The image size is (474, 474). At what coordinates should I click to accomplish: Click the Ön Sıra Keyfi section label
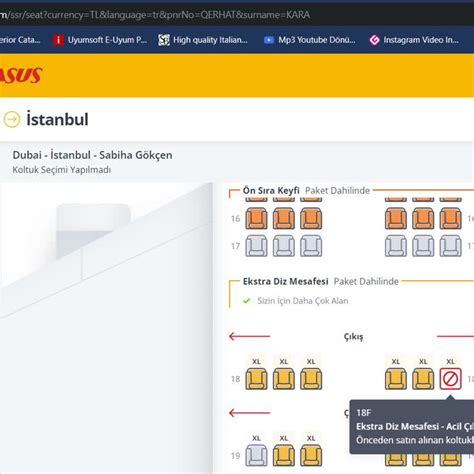271,190
